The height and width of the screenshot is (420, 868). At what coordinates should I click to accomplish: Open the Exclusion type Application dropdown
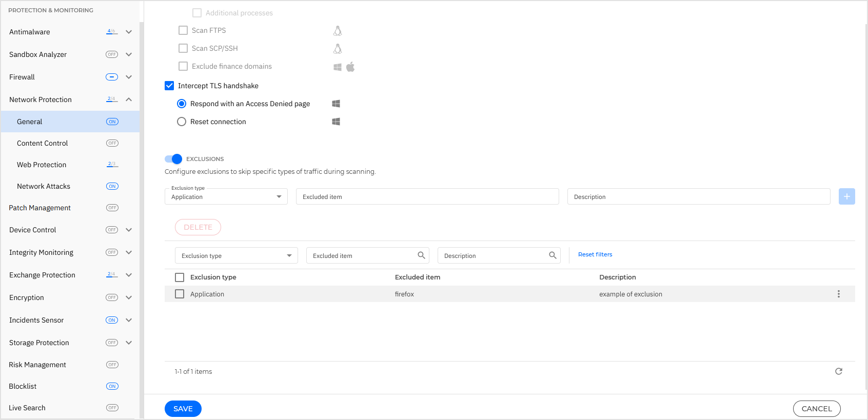point(226,197)
